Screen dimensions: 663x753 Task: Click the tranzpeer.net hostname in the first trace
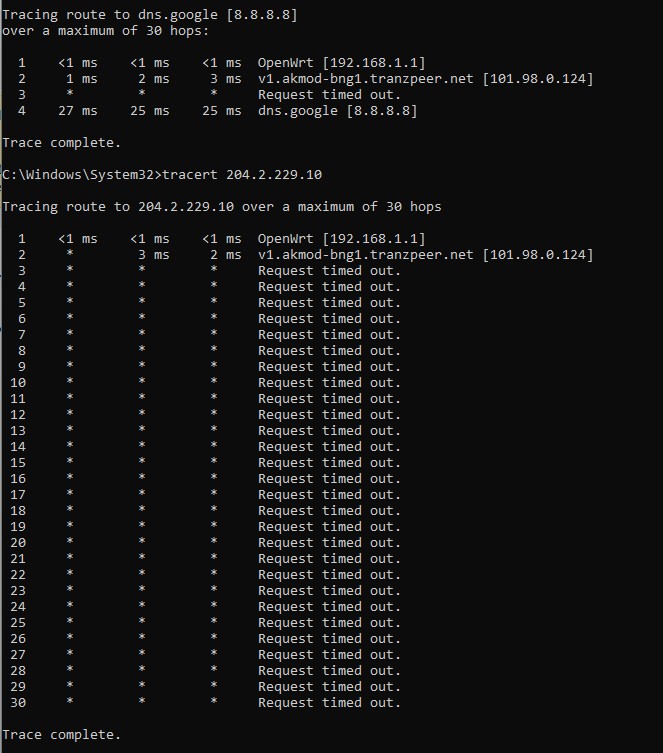366,78
